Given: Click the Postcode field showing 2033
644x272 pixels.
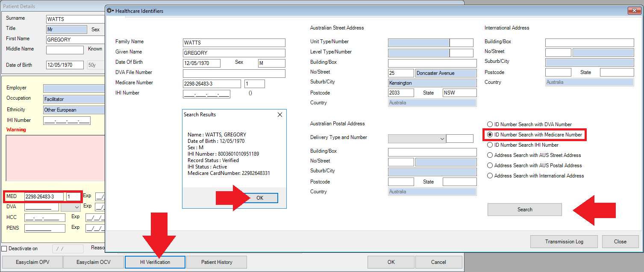Looking at the screenshot, I should pyautogui.click(x=401, y=93).
